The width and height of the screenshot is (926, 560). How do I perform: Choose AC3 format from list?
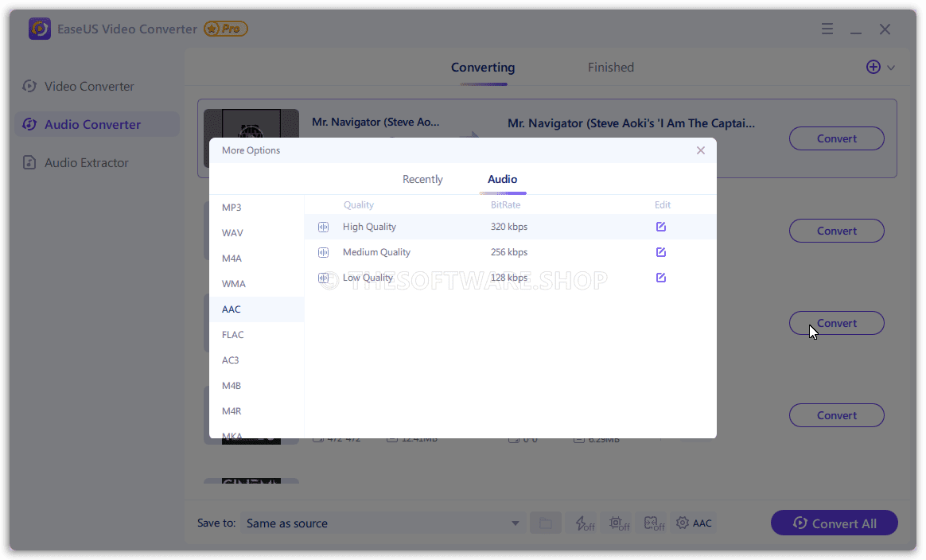click(x=257, y=360)
